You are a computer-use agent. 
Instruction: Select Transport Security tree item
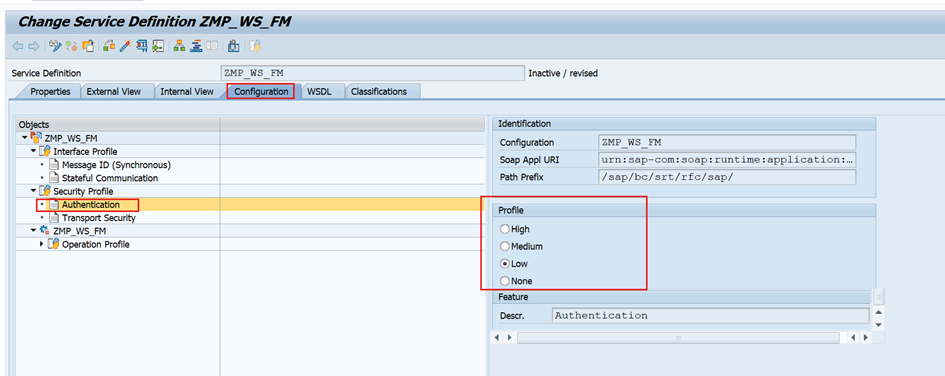[99, 218]
